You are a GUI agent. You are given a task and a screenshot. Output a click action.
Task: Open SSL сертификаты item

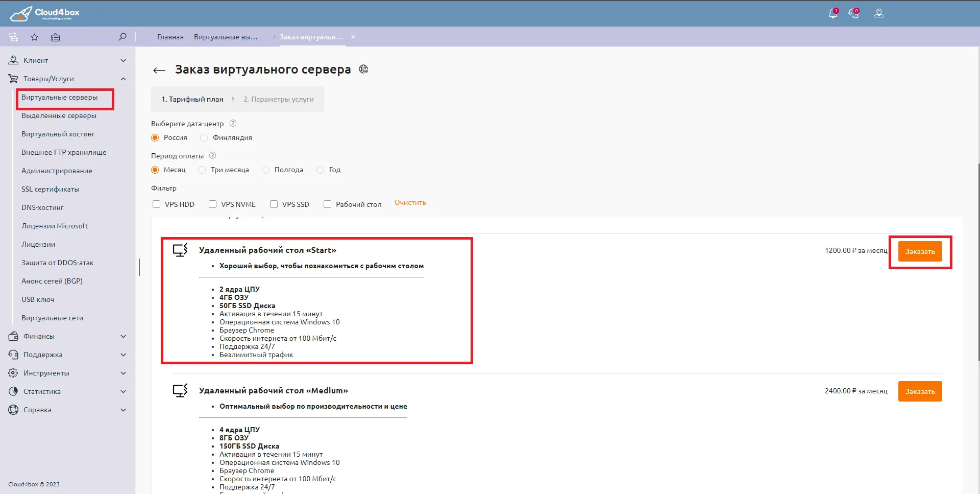pos(51,189)
